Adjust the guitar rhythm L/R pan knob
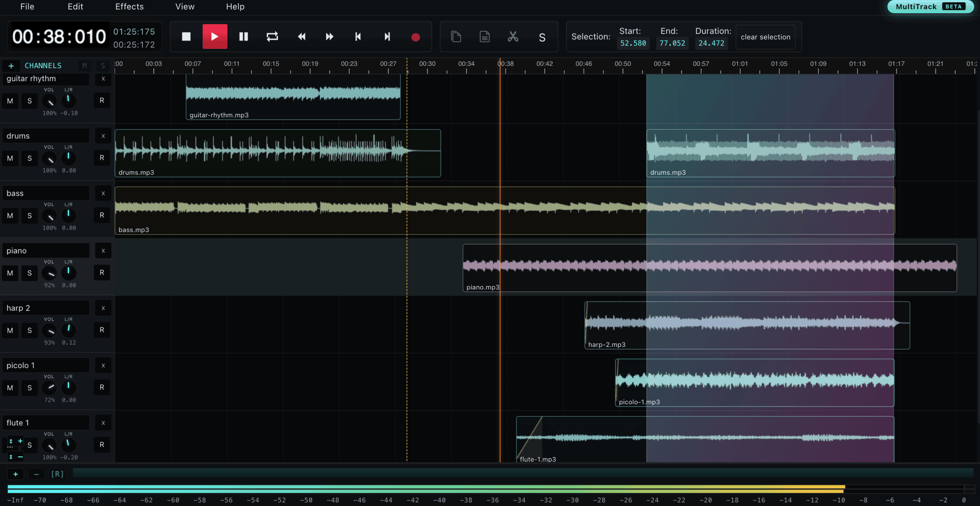 tap(69, 100)
